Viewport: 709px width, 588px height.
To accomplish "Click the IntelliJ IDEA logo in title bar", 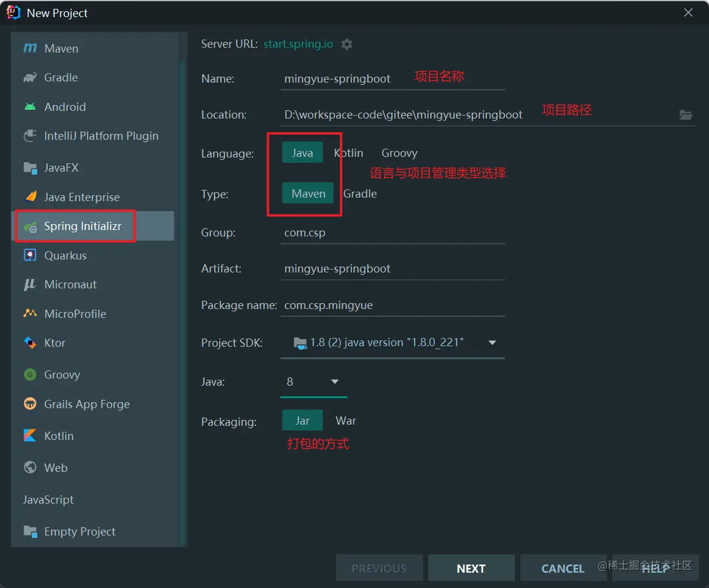I will (14, 12).
